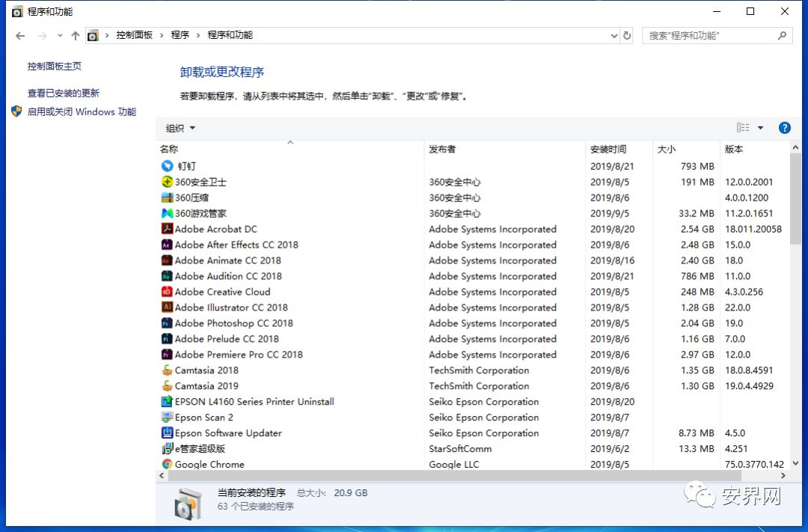
Task: Click the horizontal scrollbar right arrow
Action: point(783,475)
